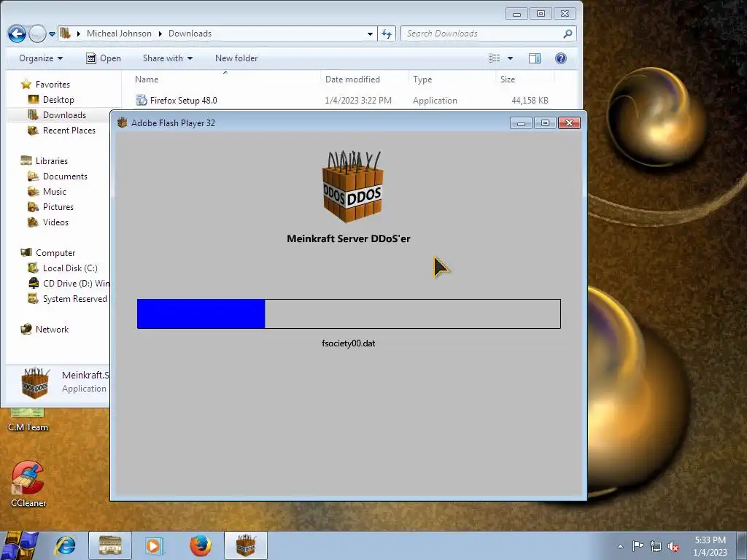Click the Forward arrow in Explorer
The height and width of the screenshot is (560, 747).
pyautogui.click(x=37, y=34)
